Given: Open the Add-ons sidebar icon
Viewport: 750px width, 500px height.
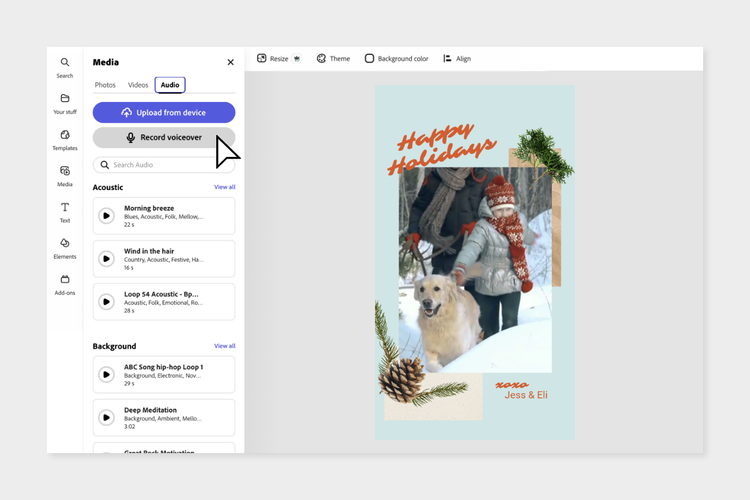Looking at the screenshot, I should [65, 279].
